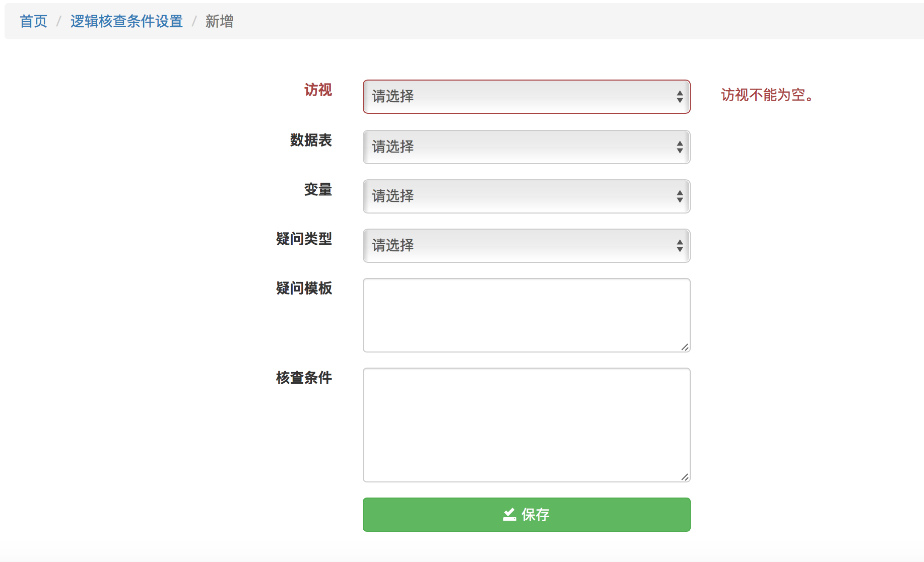Click the green 保存 button
This screenshot has height=562, width=924.
[x=526, y=515]
